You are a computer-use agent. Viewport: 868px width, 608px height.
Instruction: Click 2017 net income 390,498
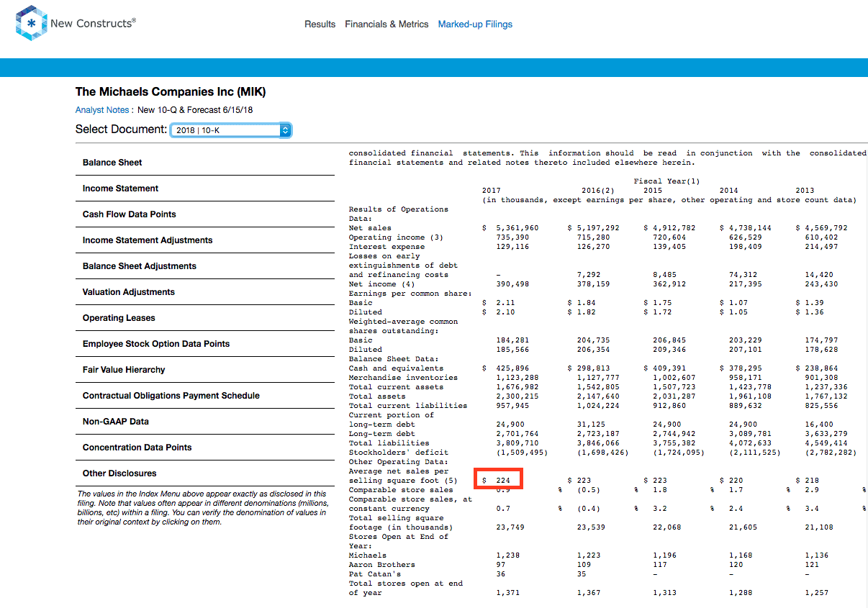click(512, 284)
